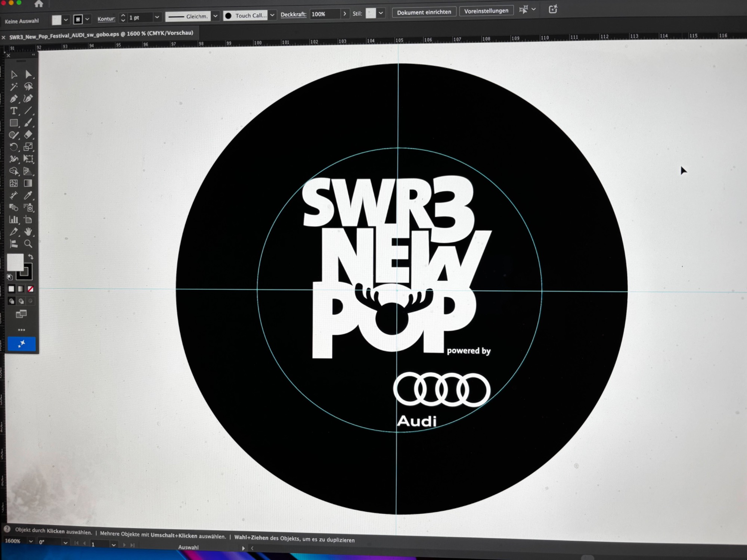
Task: Pick the Hand tool
Action: coord(28,231)
